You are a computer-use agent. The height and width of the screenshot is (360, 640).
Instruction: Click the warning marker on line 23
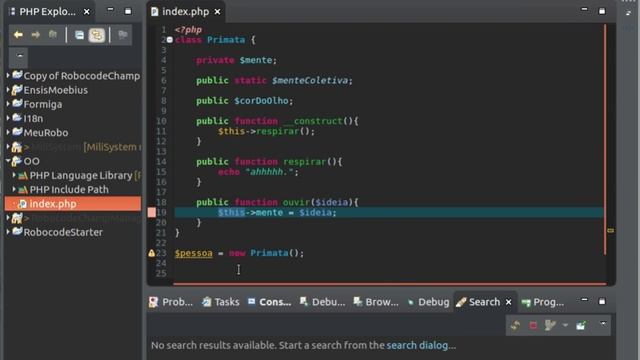tap(151, 253)
